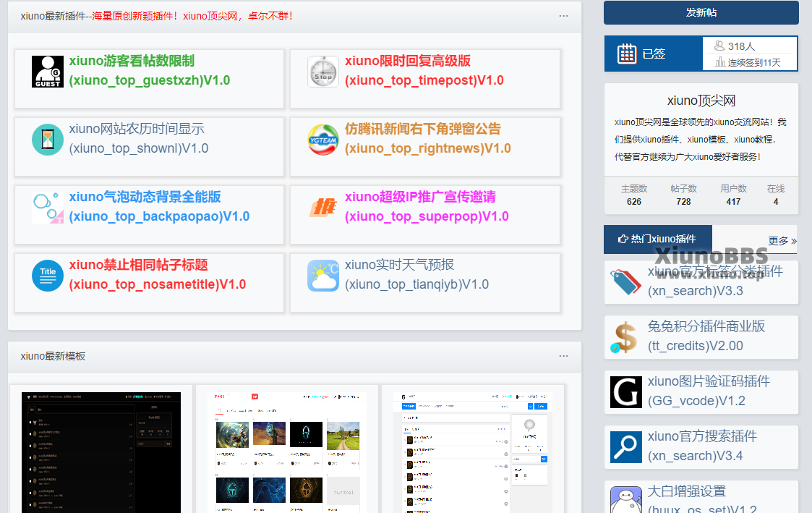Click the black G icon beside GG_vcode
The image size is (812, 513).
tap(625, 392)
